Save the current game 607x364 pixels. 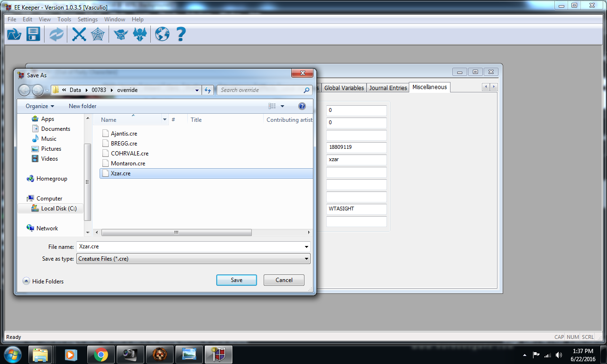[32, 34]
